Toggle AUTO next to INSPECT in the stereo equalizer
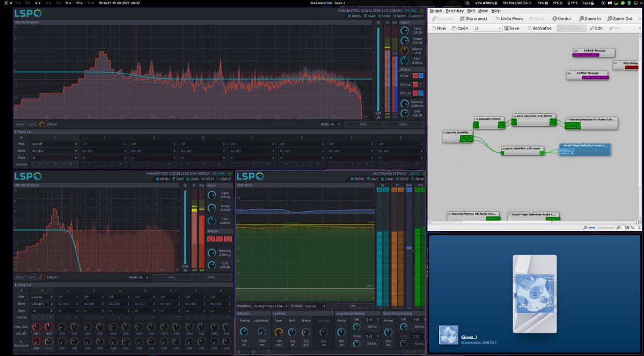This screenshot has width=644, height=356. 33,124
